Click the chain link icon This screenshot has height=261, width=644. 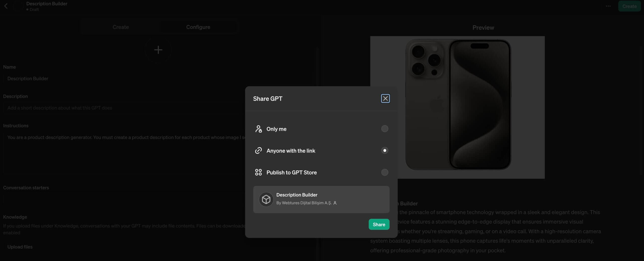pos(258,151)
